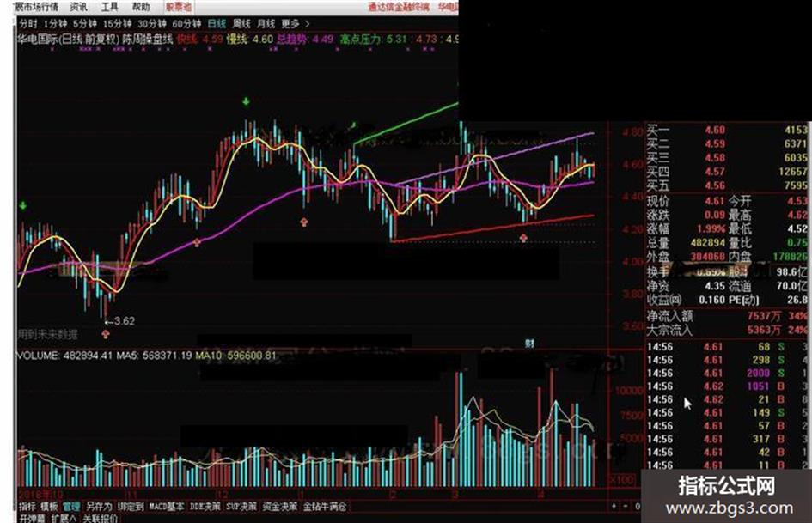Screen dimensions: 812x523
Task: Click the 高点压力 5.31 indicator value
Action: (374, 39)
